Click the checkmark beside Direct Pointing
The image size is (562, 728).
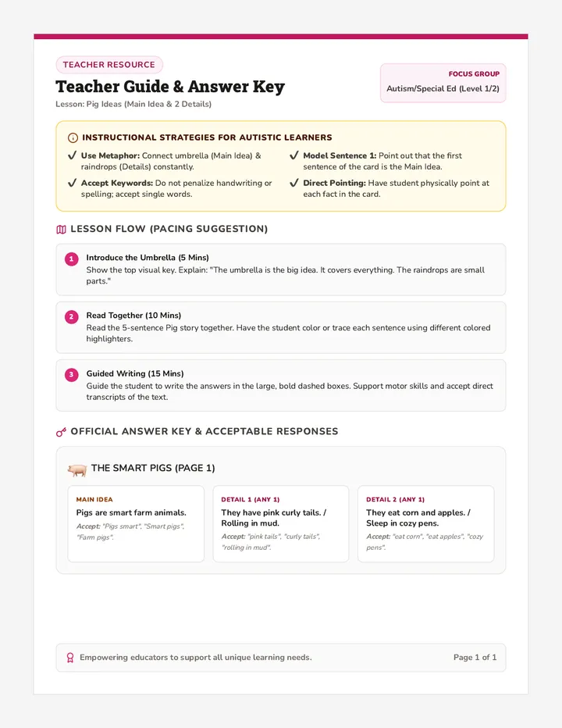tap(293, 183)
